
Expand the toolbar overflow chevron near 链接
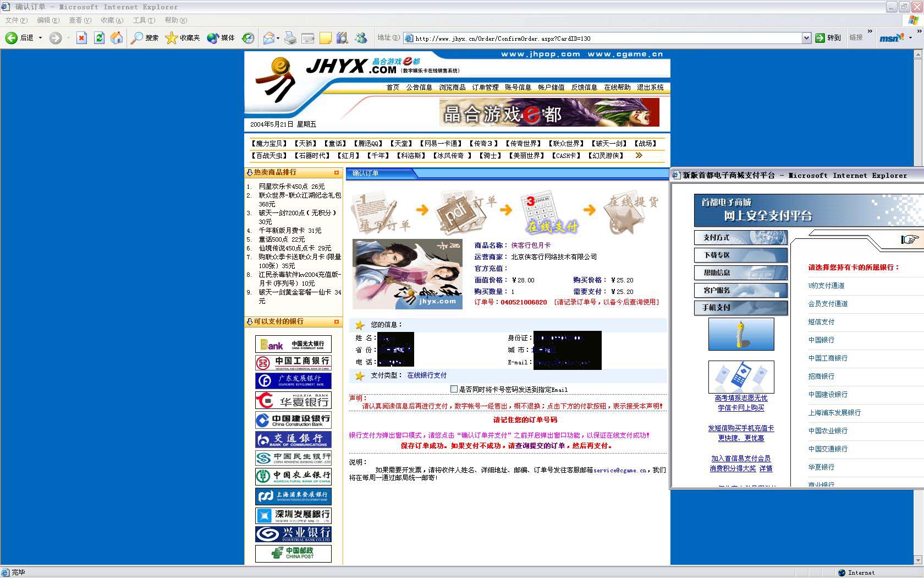click(870, 31)
